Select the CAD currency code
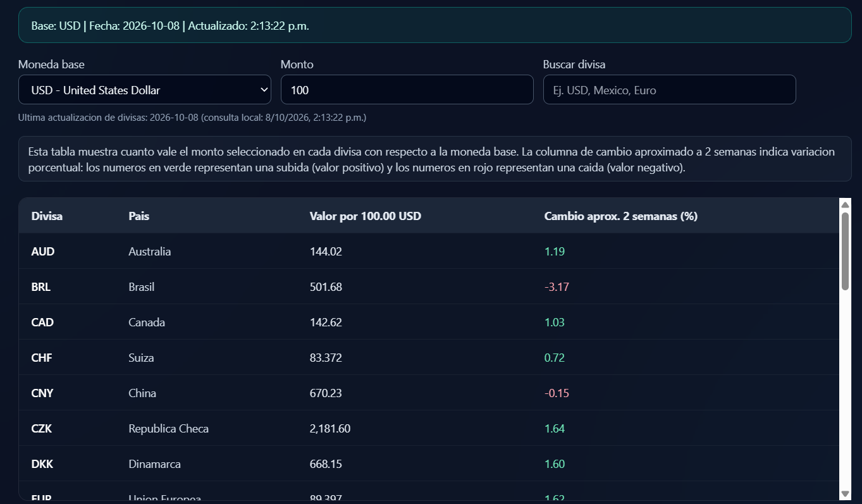This screenshot has width=862, height=504. click(x=42, y=323)
